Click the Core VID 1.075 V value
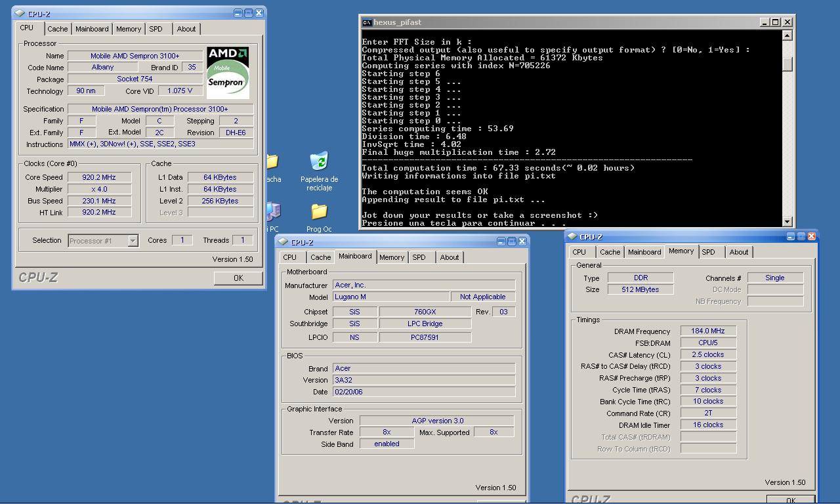The image size is (840, 504). point(180,91)
